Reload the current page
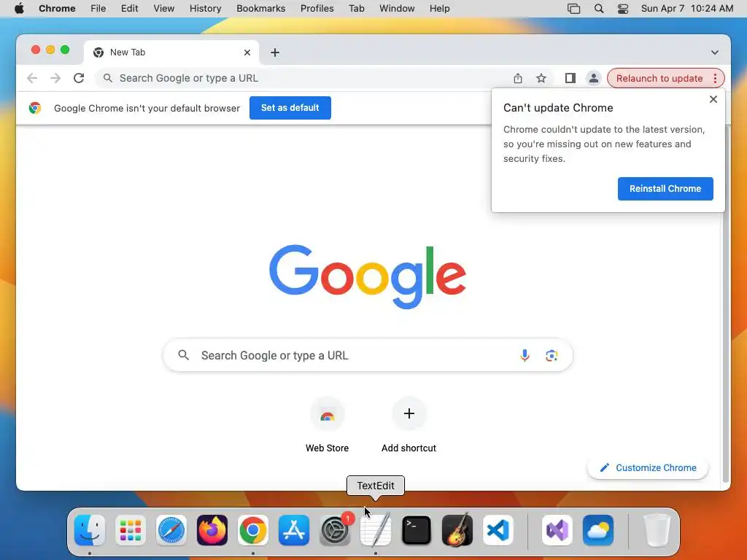The width and height of the screenshot is (747, 560). pyautogui.click(x=79, y=78)
